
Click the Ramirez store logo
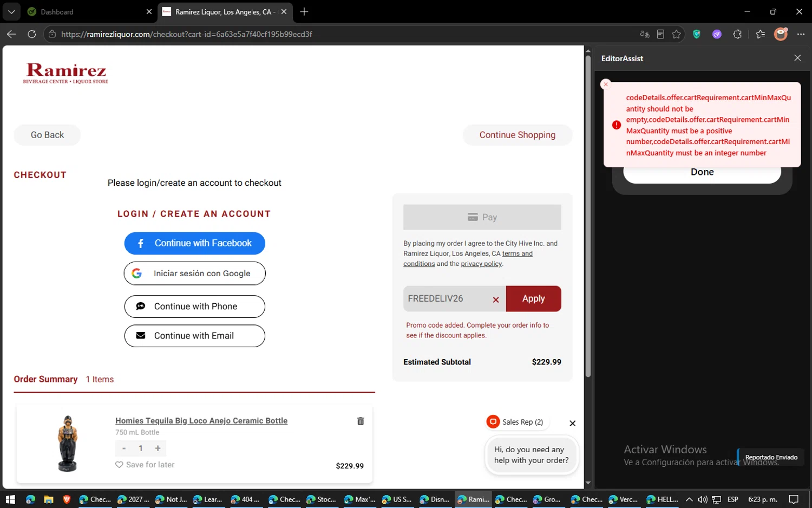66,74
